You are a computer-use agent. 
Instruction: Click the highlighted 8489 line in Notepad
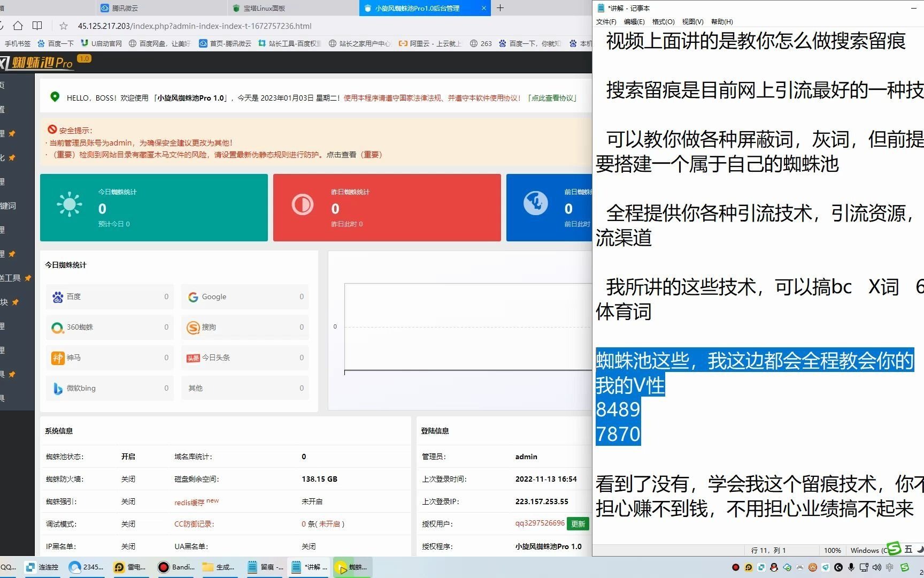pos(618,409)
